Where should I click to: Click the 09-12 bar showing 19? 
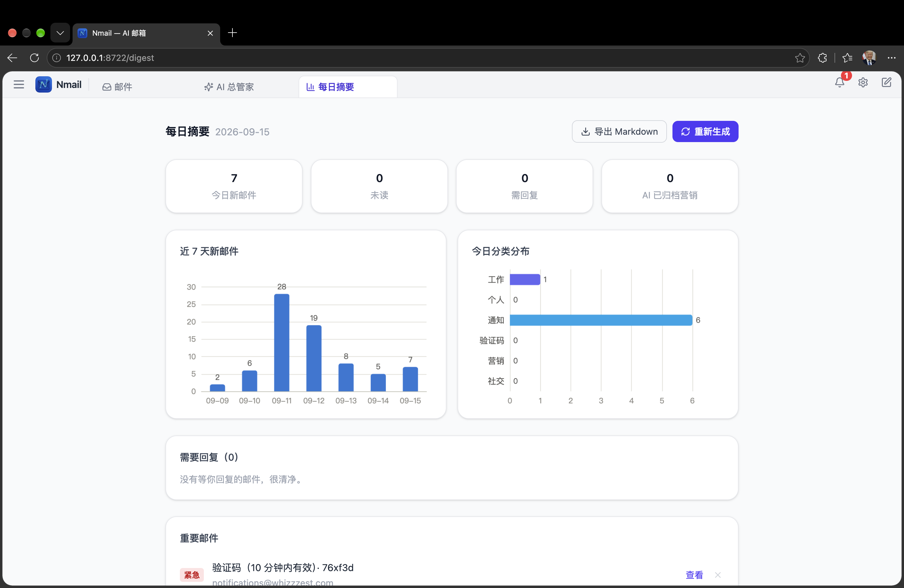pos(314,358)
